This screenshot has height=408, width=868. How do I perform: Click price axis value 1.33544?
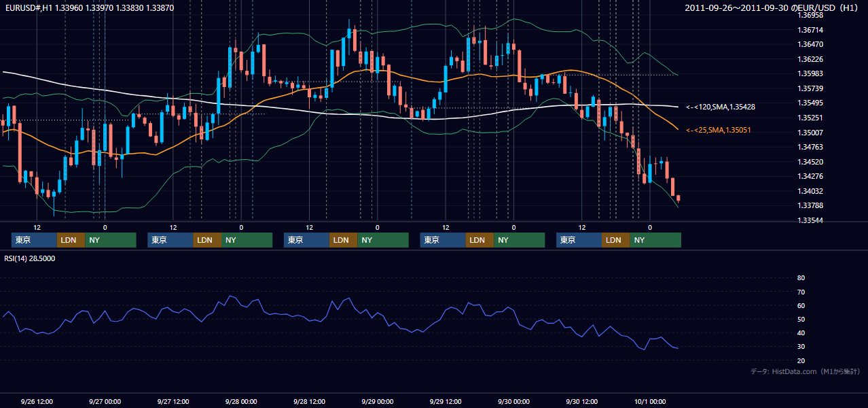pyautogui.click(x=810, y=220)
